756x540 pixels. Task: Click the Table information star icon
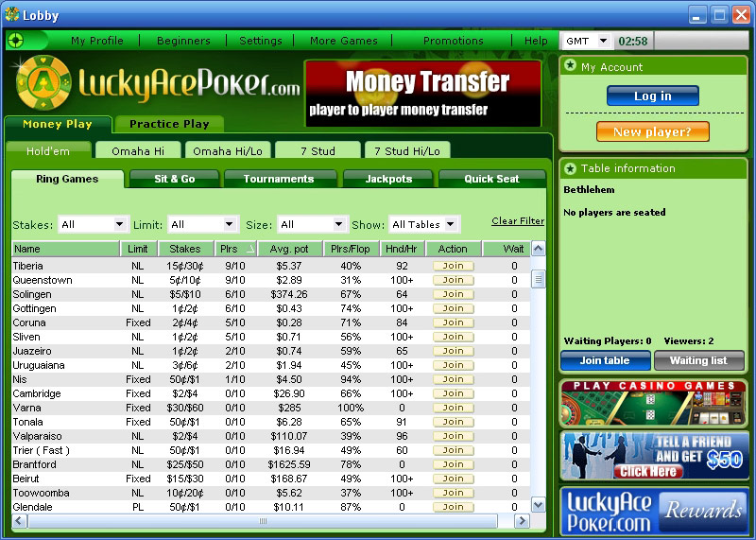pyautogui.click(x=571, y=168)
